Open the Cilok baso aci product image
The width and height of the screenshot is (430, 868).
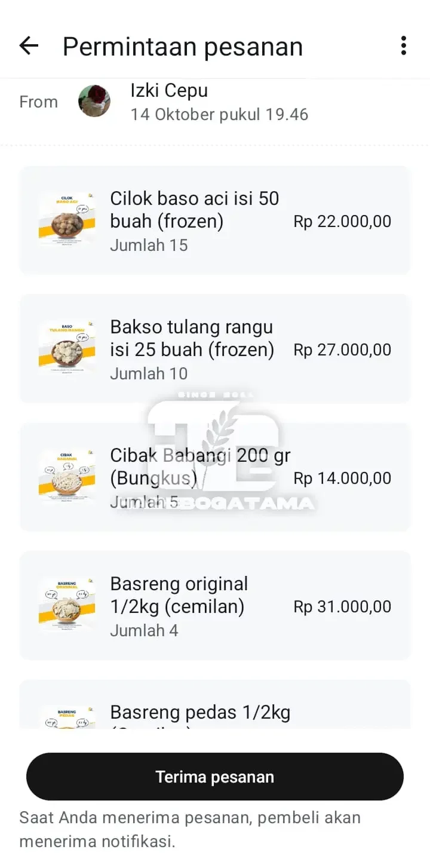(67, 220)
